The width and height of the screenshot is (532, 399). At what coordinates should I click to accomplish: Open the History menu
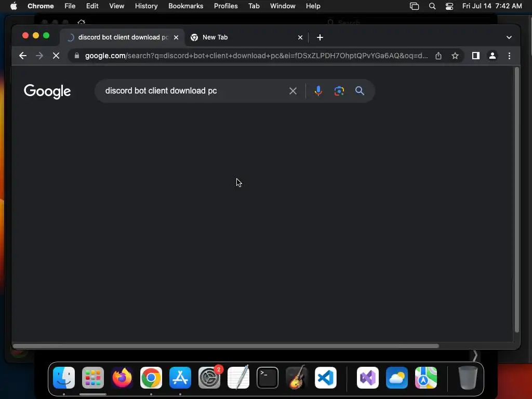pos(146,6)
